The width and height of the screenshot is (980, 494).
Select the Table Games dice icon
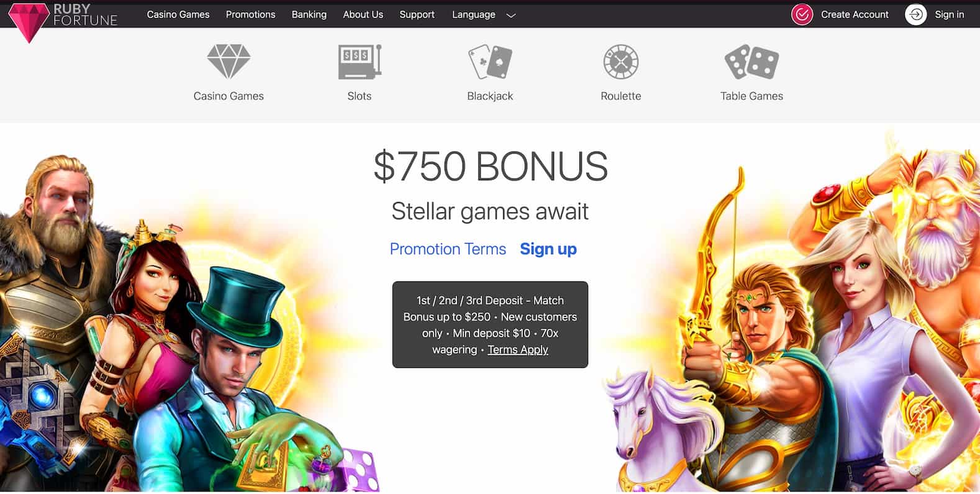point(751,62)
